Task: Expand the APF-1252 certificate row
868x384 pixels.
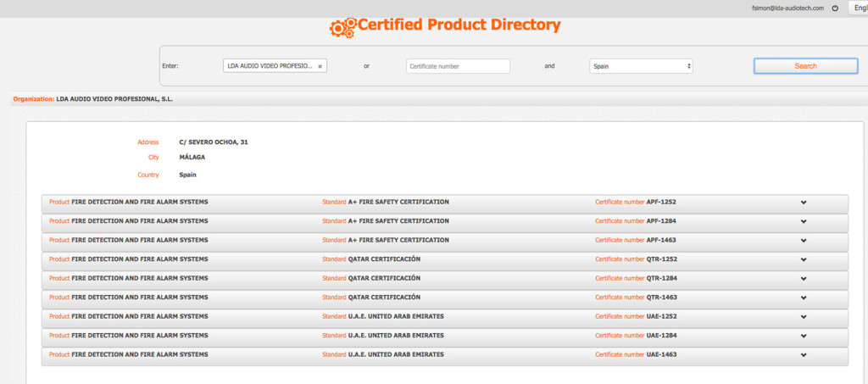Action: click(x=804, y=203)
